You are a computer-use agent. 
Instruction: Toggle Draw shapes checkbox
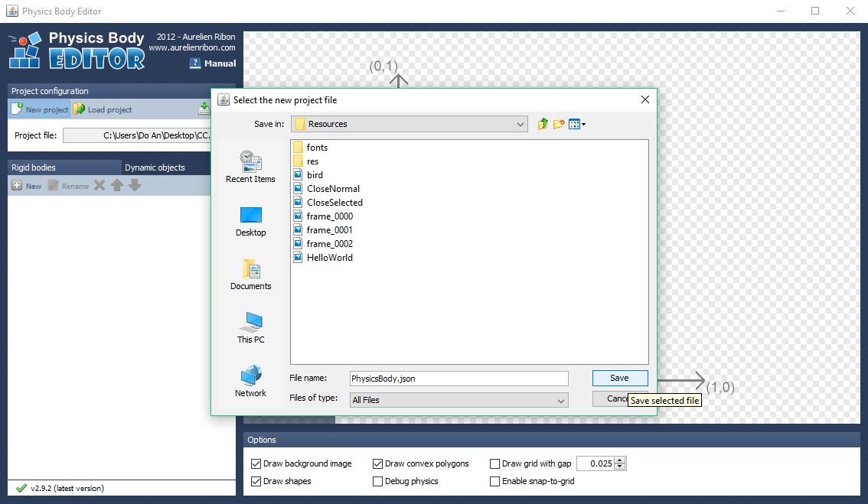pyautogui.click(x=256, y=481)
